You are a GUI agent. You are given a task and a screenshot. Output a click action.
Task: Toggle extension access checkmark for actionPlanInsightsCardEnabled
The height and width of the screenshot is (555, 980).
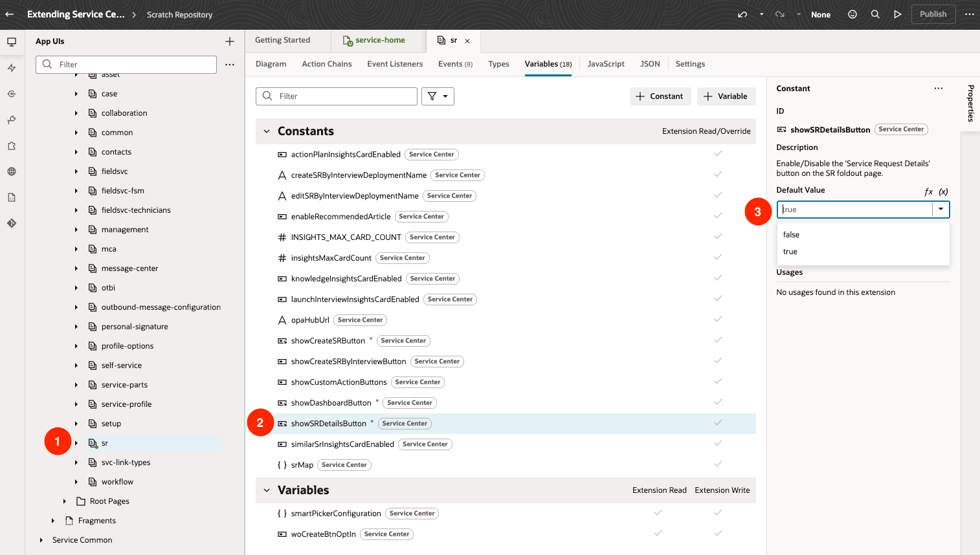click(x=718, y=154)
